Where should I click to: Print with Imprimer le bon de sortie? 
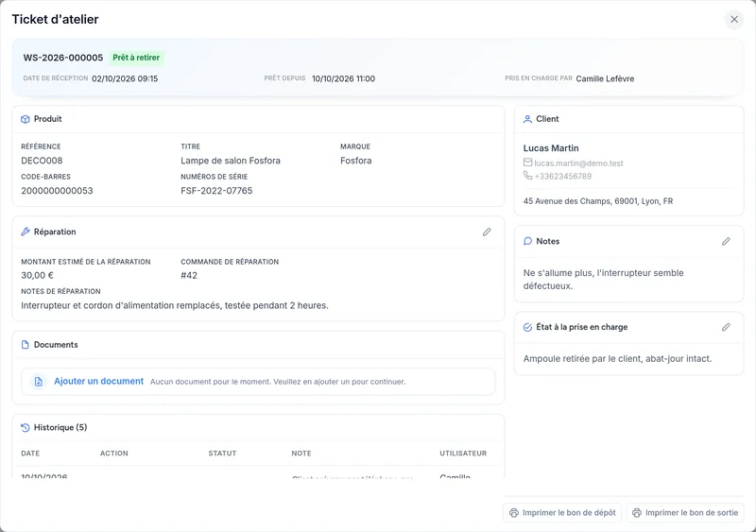click(685, 513)
